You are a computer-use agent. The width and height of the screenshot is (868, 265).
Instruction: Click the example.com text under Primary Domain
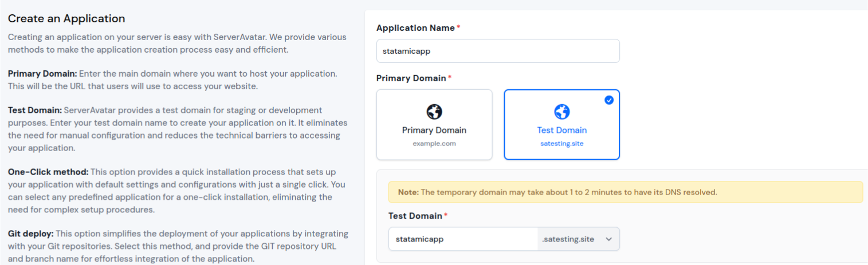pos(434,144)
